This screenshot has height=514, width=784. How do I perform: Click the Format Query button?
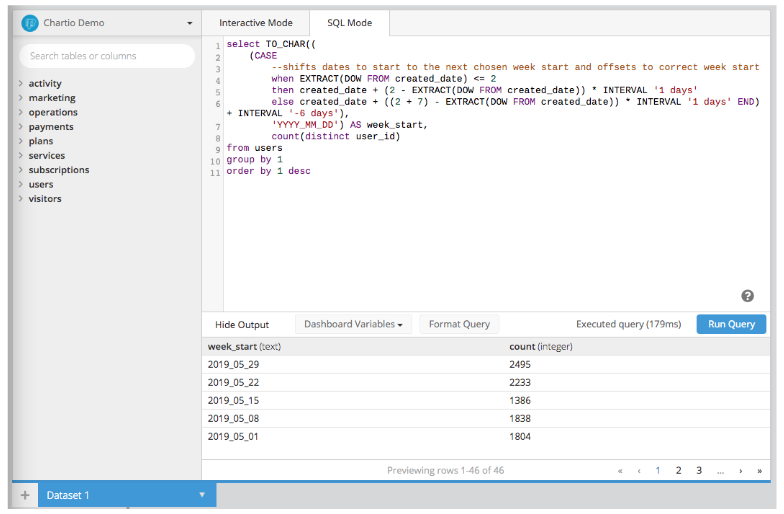[x=459, y=324]
